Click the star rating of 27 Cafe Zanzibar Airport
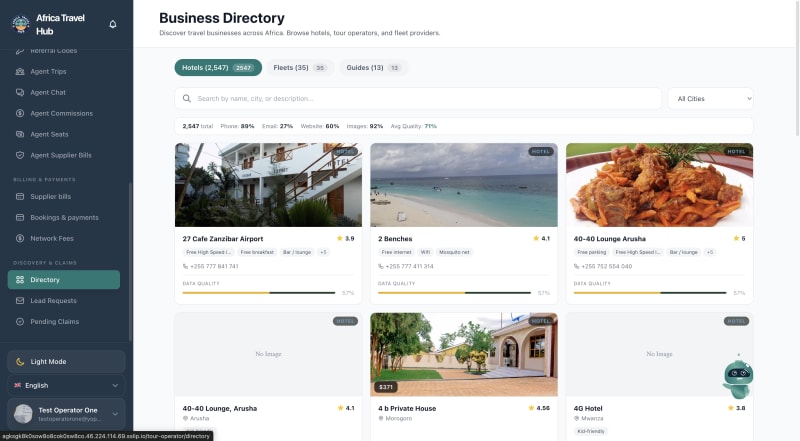This screenshot has height=441, width=800. (x=345, y=238)
